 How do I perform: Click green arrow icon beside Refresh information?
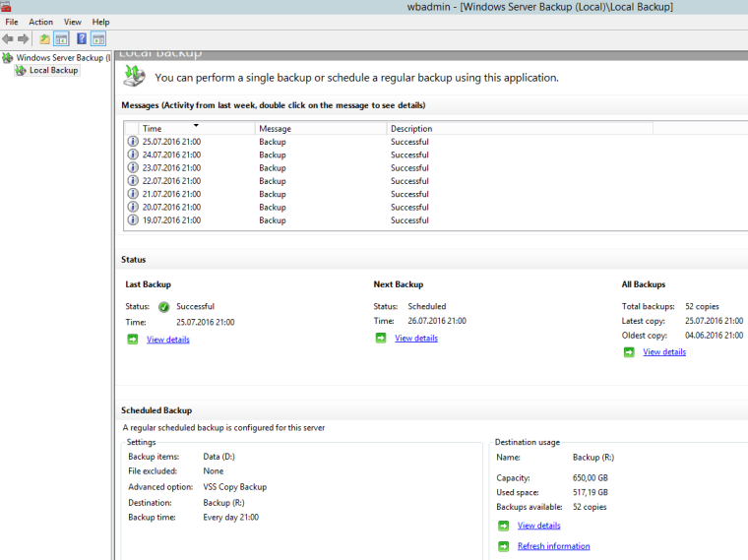pos(503,546)
